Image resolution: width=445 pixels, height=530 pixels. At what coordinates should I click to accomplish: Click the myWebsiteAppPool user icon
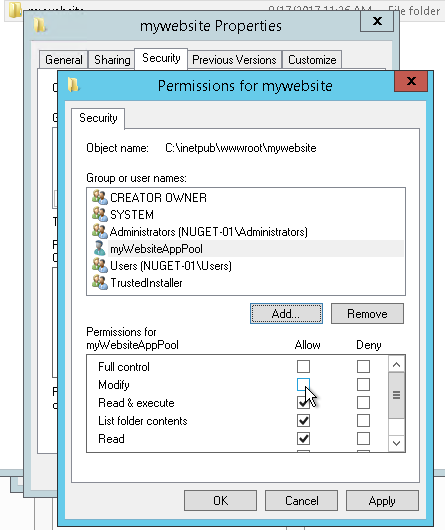point(100,248)
